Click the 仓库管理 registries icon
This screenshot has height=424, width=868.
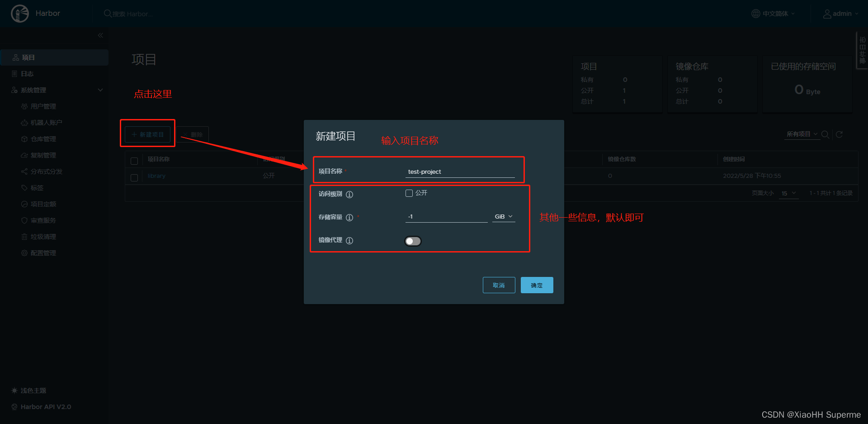[x=24, y=139]
